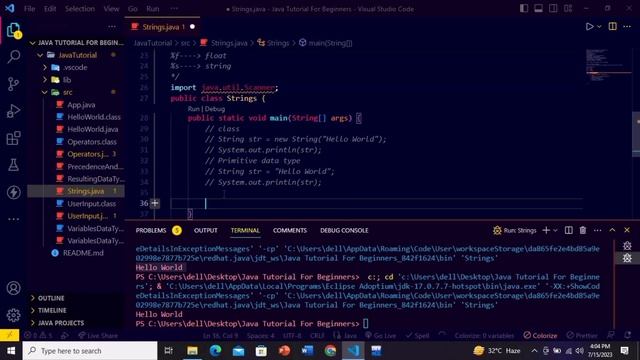640x360 pixels.
Task: Open the View menu
Action: pos(111,9)
